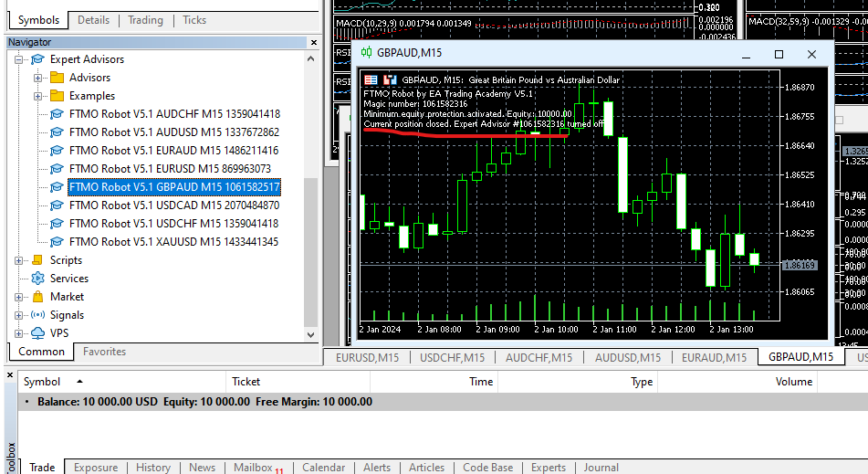Open the History tab in Toolbox

(153, 468)
